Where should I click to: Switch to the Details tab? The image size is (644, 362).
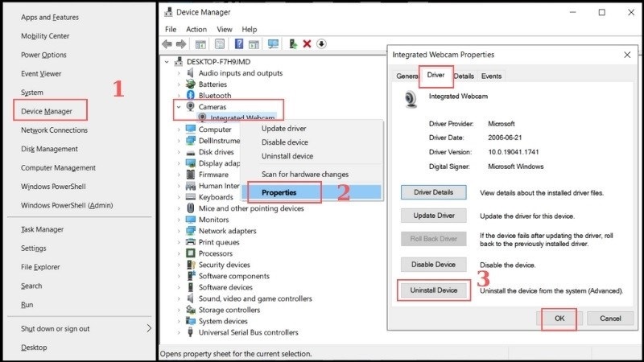click(464, 76)
